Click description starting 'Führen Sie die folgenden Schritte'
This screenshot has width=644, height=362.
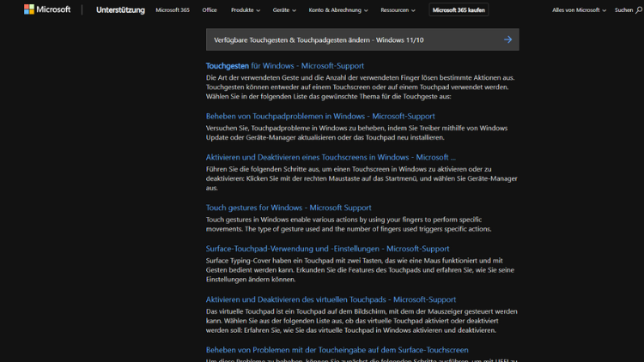[x=361, y=178]
